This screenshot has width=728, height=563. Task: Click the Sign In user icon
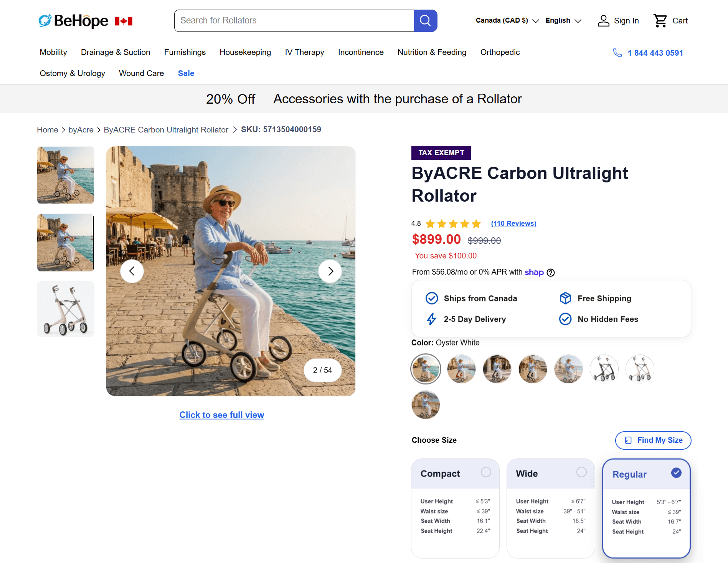[x=603, y=21]
